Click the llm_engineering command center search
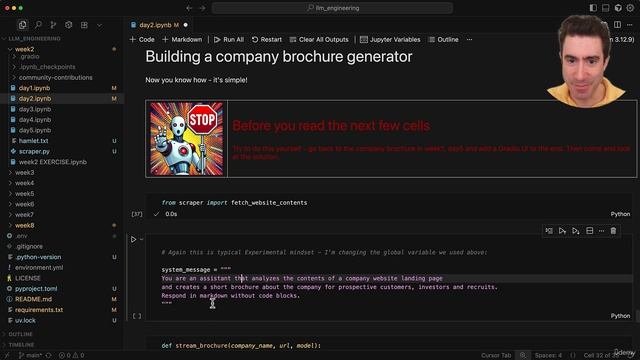640x360 pixels. 332,8
